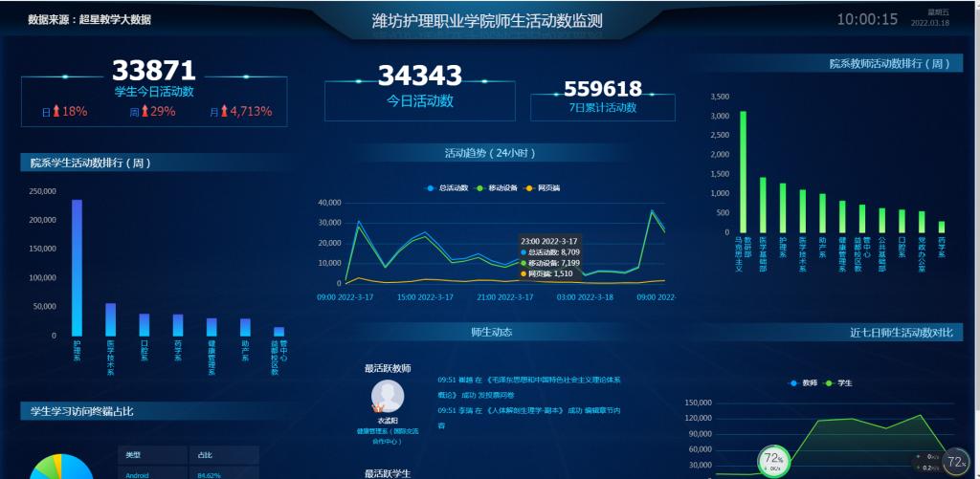Click the crown badge on teacher avatar
The height and width of the screenshot is (479, 980).
377,407
